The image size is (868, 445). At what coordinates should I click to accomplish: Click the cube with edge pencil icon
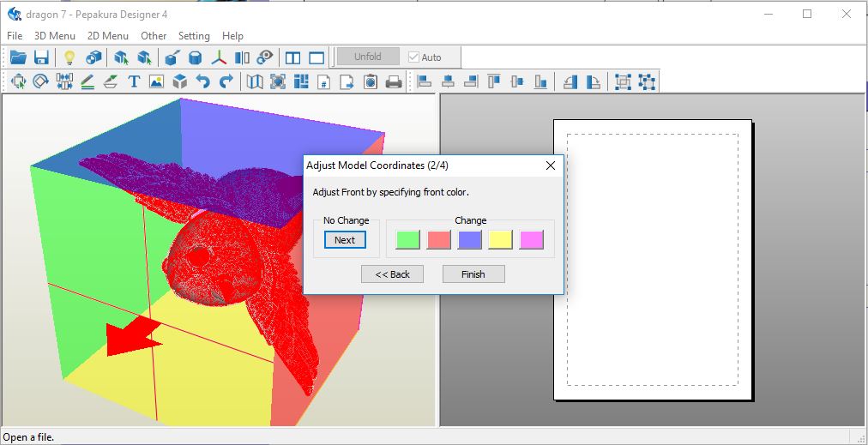172,57
